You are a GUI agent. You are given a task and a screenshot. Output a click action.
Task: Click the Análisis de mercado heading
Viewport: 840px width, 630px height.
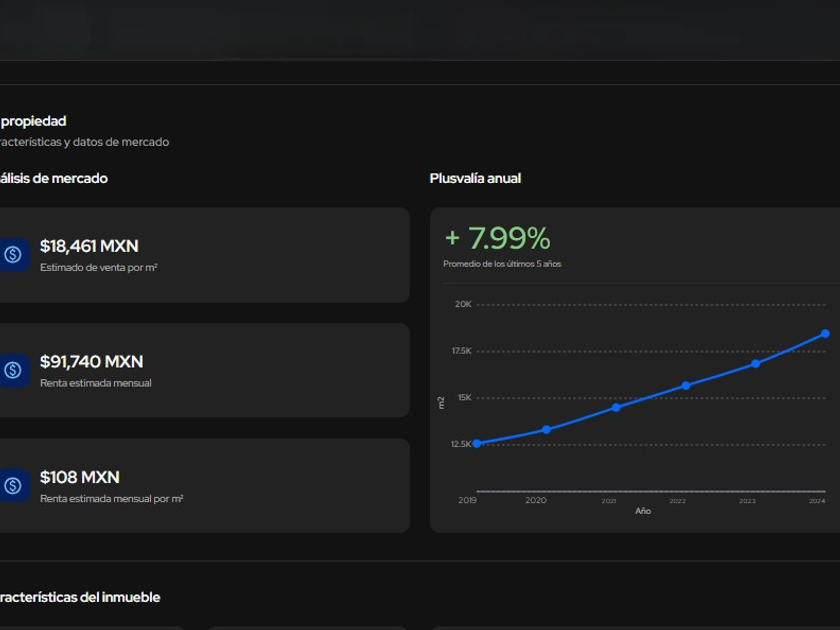[54, 178]
